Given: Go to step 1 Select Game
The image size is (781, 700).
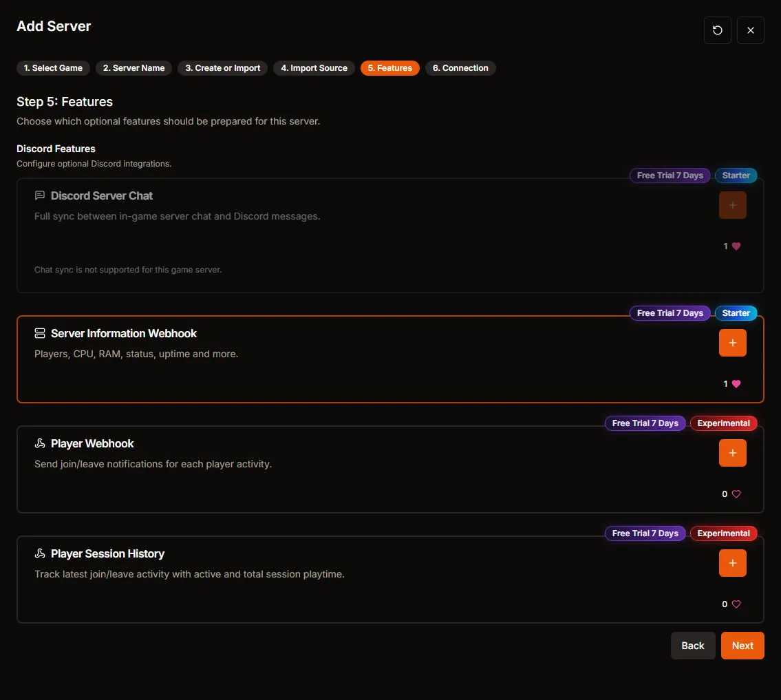Looking at the screenshot, I should [53, 68].
